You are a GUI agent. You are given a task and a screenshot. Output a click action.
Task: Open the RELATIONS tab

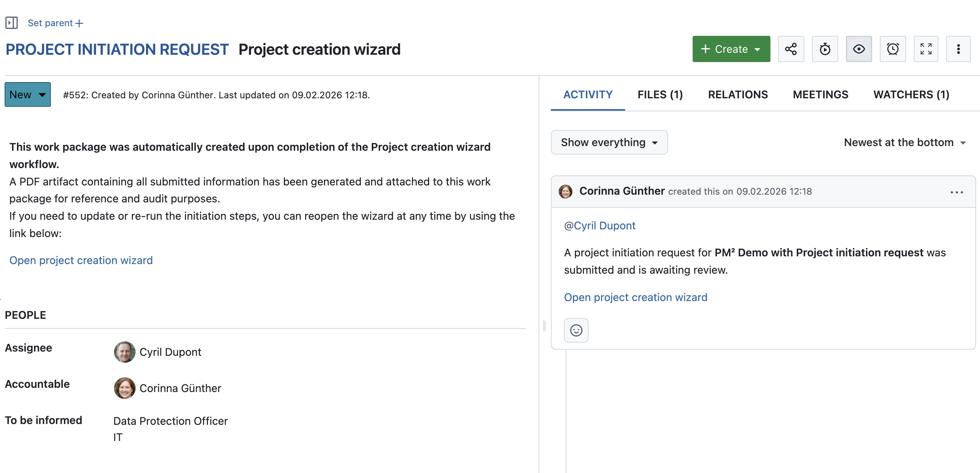[738, 94]
